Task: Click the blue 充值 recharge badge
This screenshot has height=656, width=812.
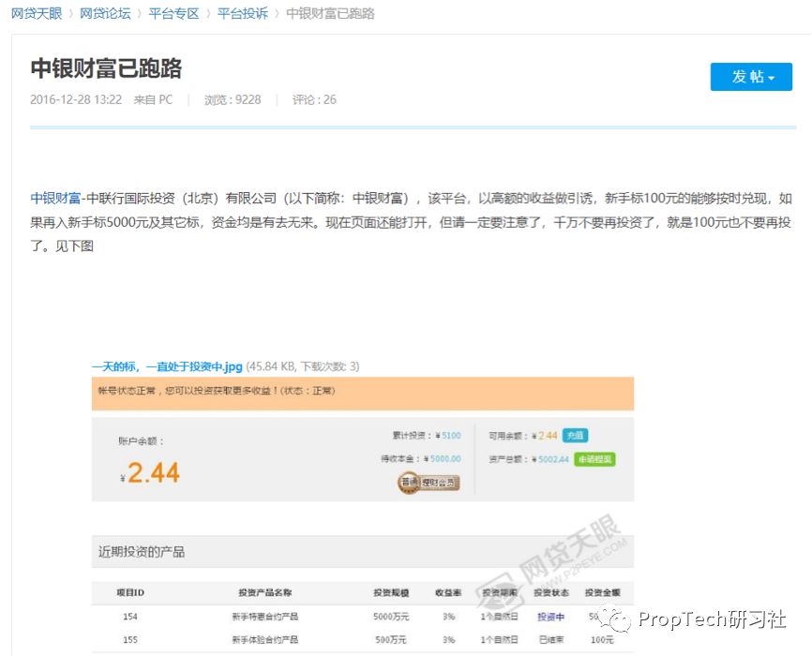Action: (575, 436)
